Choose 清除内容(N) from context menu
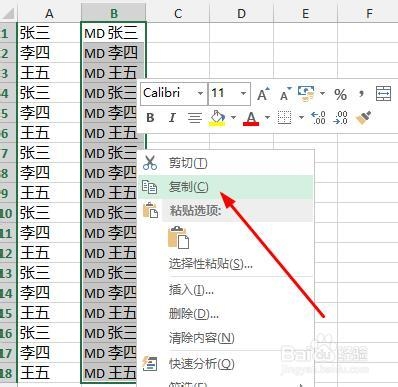398x387 pixels. click(201, 338)
